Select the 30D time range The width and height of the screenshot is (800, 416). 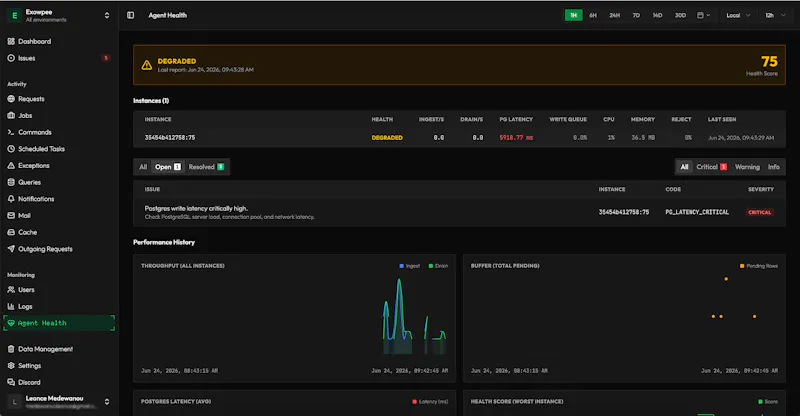[x=680, y=15]
